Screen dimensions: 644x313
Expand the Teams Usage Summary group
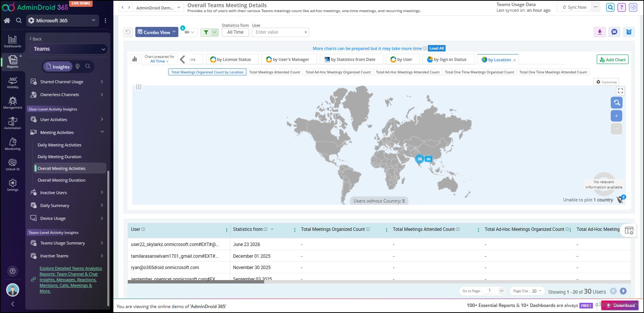click(67, 243)
